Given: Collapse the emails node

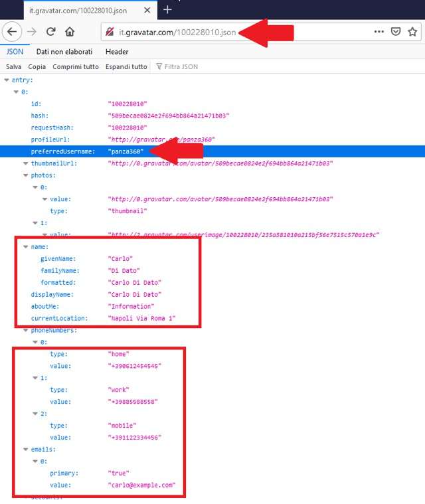Looking at the screenshot, I should point(26,450).
